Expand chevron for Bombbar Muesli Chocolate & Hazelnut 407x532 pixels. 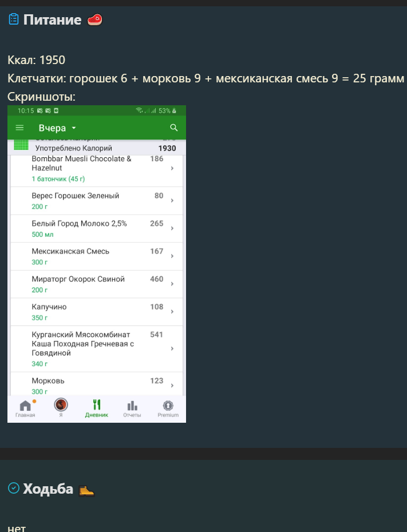172,168
